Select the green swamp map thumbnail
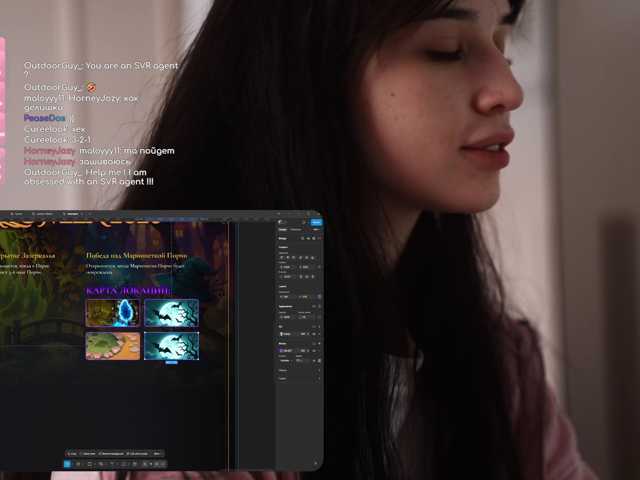The width and height of the screenshot is (640, 480). (x=113, y=346)
